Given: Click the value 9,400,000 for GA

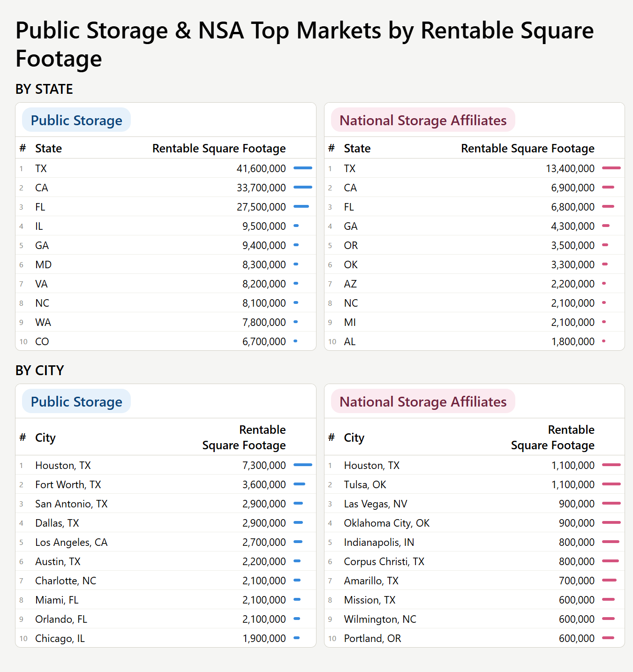Looking at the screenshot, I should (264, 245).
